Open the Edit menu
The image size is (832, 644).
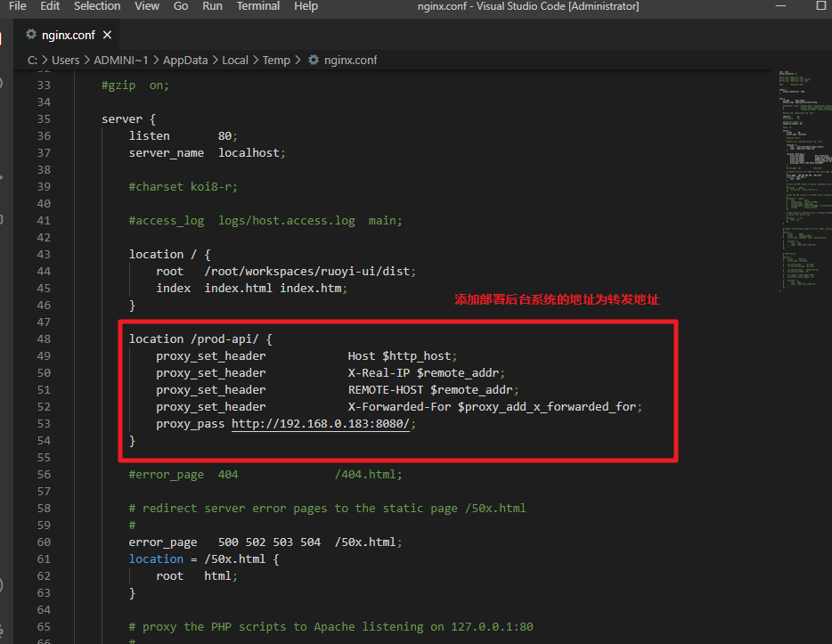pyautogui.click(x=50, y=6)
